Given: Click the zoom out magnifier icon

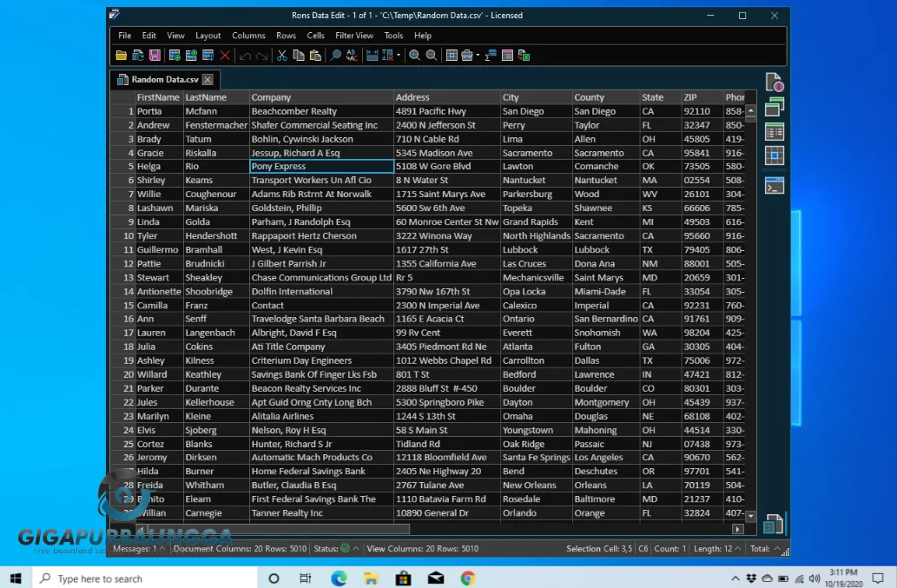Looking at the screenshot, I should click(x=432, y=56).
